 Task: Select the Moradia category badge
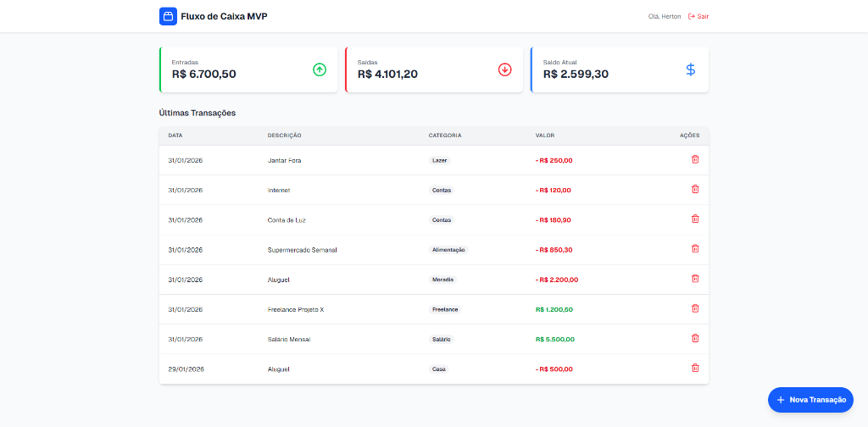(x=442, y=280)
